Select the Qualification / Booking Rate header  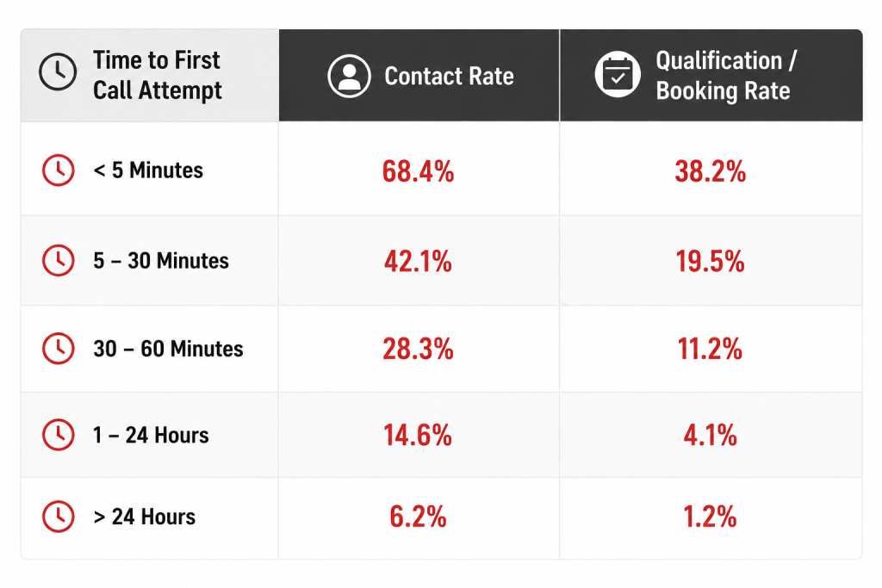(711, 75)
